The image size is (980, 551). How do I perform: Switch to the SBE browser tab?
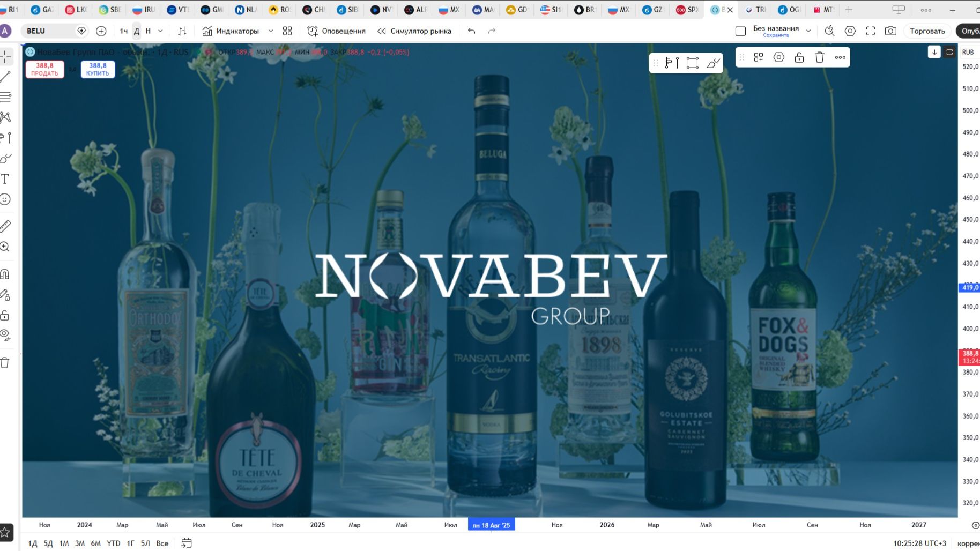point(110,10)
